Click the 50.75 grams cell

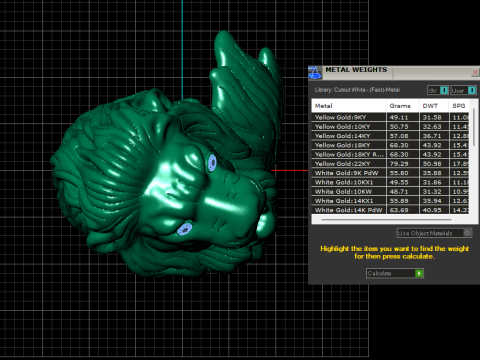coord(402,126)
